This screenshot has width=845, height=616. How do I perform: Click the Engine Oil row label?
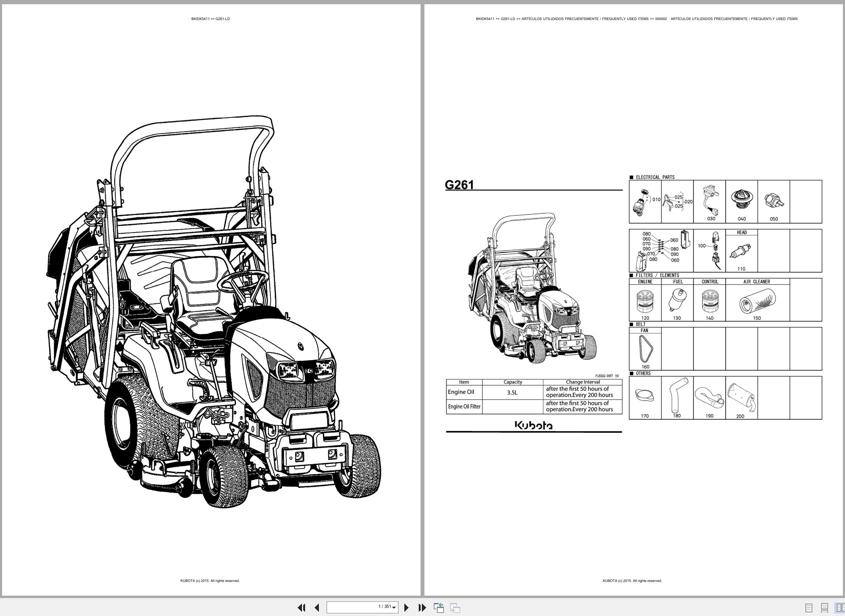point(461,392)
